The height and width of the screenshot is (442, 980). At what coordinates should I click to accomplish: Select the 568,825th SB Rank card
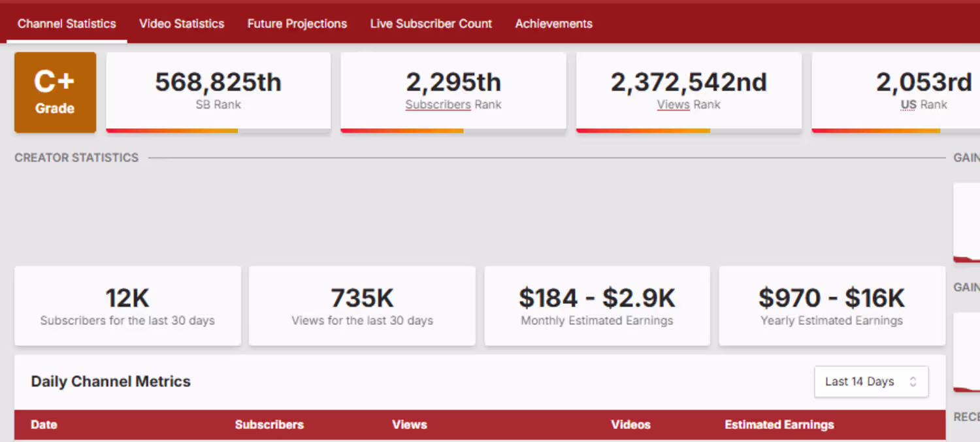pos(218,92)
